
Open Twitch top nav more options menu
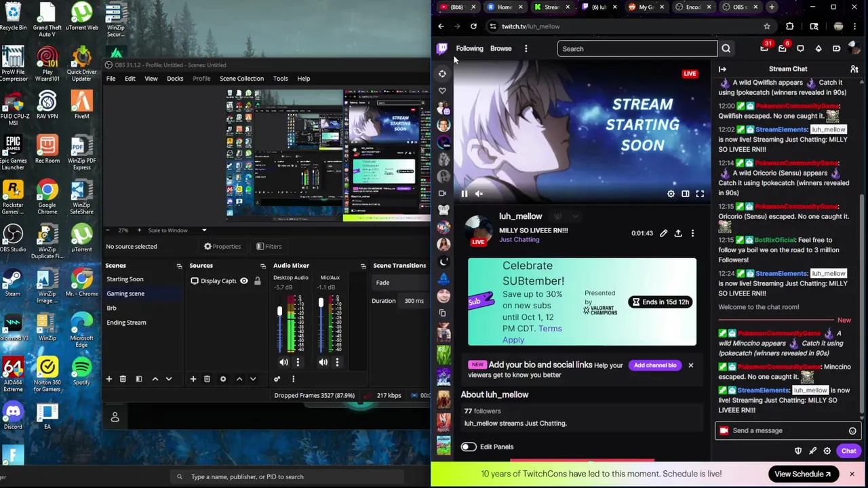(x=526, y=49)
